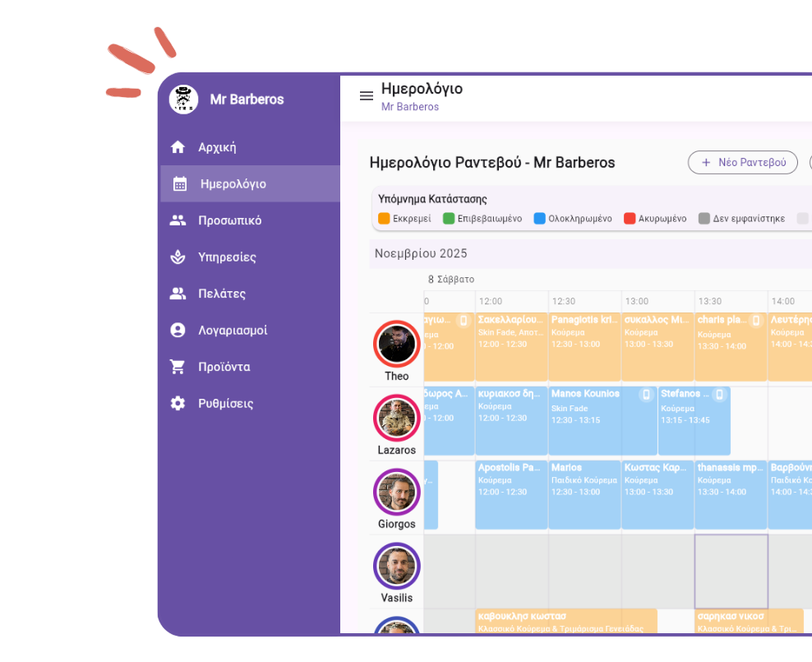Click the Mr Barberos link under the header
The image size is (812, 662).
[409, 107]
